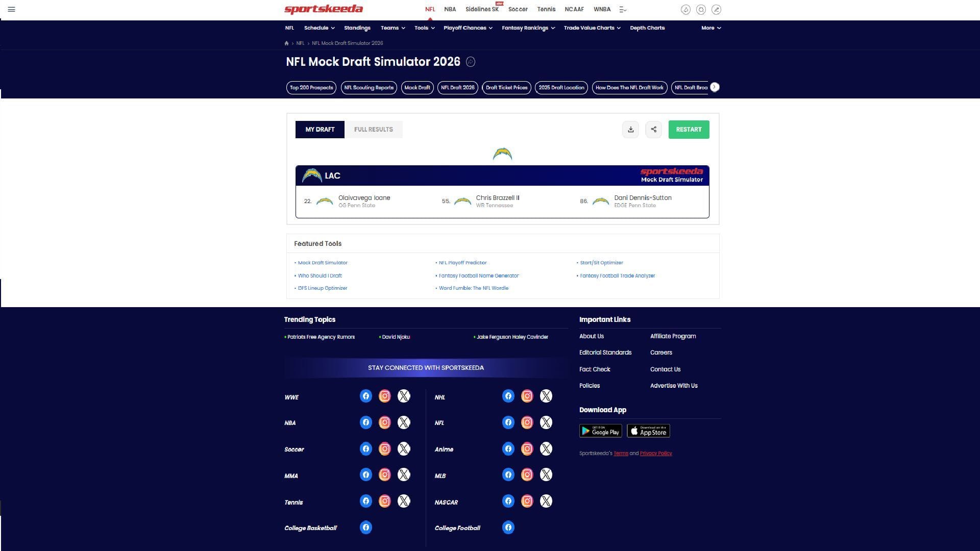980x551 pixels.
Task: Click the home icon in the breadcrumb
Action: pos(286,43)
